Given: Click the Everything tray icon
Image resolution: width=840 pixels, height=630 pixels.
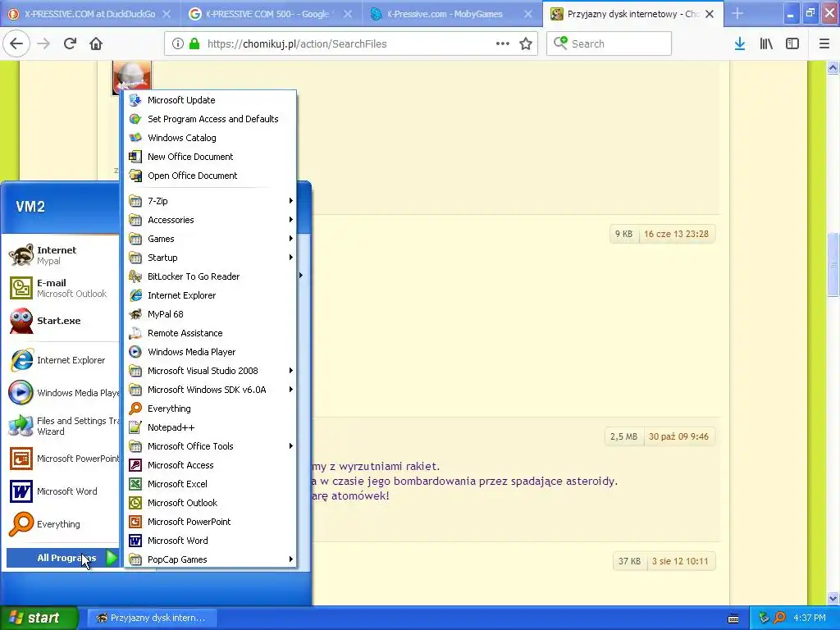Looking at the screenshot, I should point(779,618).
